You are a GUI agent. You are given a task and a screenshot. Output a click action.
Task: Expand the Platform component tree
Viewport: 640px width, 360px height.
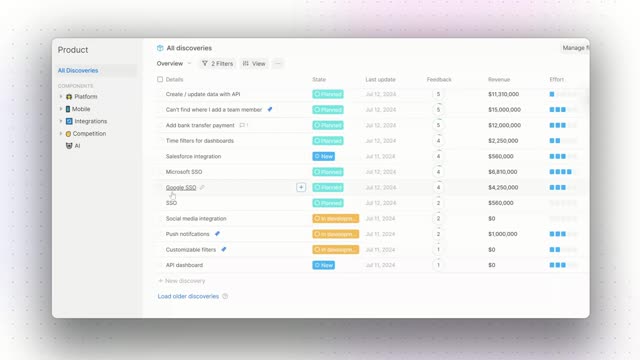click(x=61, y=97)
